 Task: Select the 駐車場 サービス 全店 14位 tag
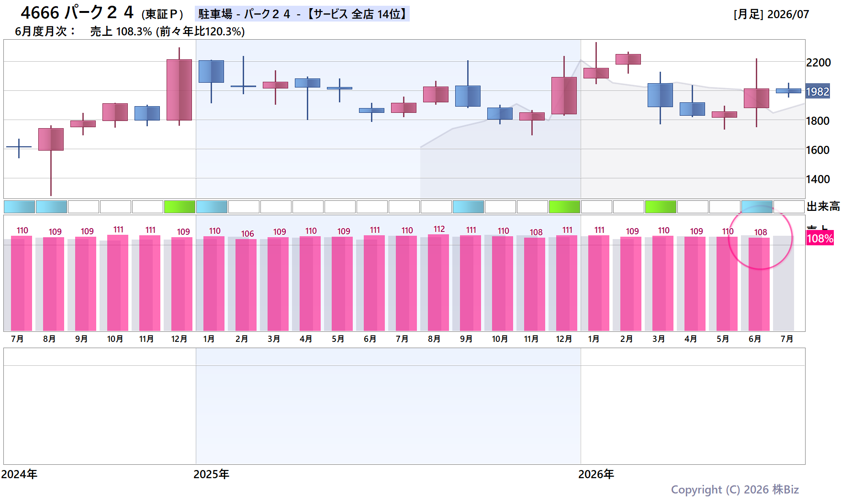pos(302,14)
